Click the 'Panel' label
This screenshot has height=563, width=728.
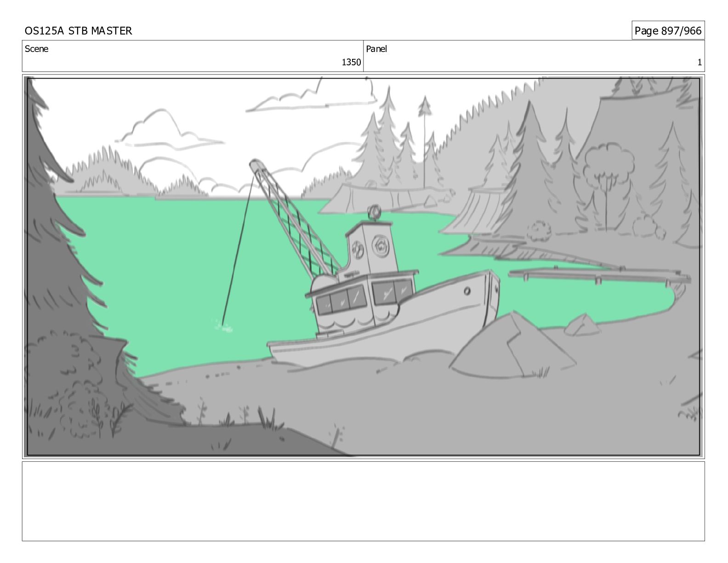[x=376, y=49]
